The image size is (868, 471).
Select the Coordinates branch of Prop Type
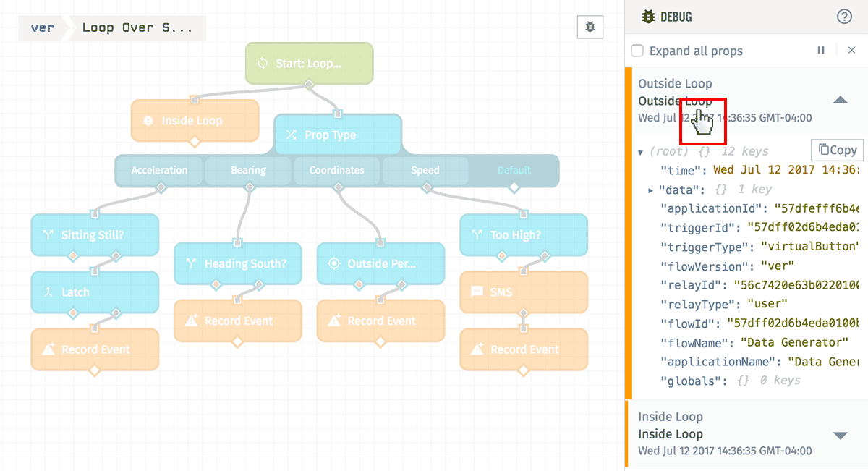click(x=337, y=171)
